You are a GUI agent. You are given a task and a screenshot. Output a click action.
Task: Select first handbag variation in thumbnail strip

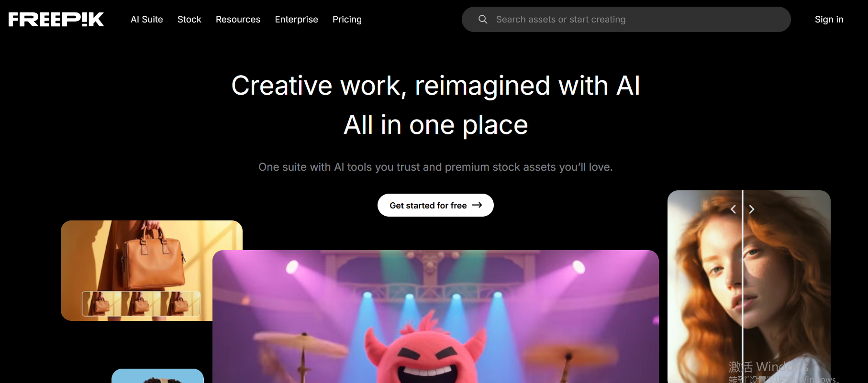pyautogui.click(x=102, y=304)
